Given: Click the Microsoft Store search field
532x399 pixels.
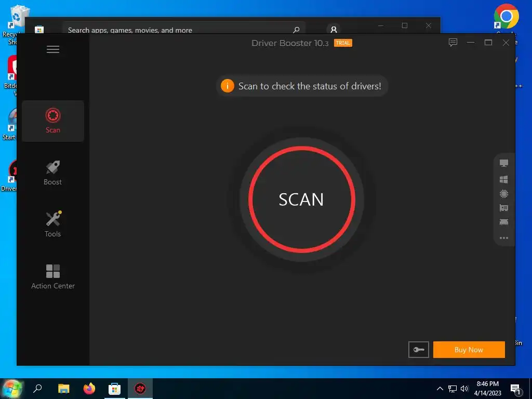Looking at the screenshot, I should 183,29.
